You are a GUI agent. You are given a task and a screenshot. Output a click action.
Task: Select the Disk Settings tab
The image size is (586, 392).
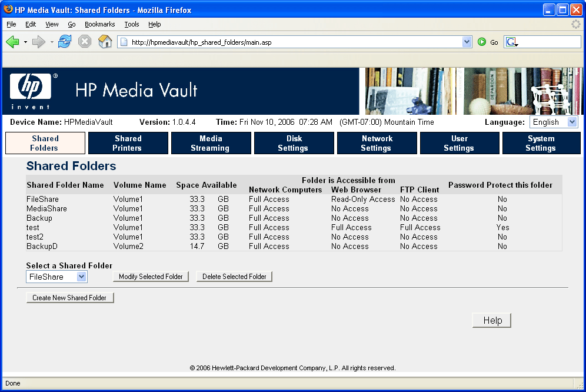point(294,143)
